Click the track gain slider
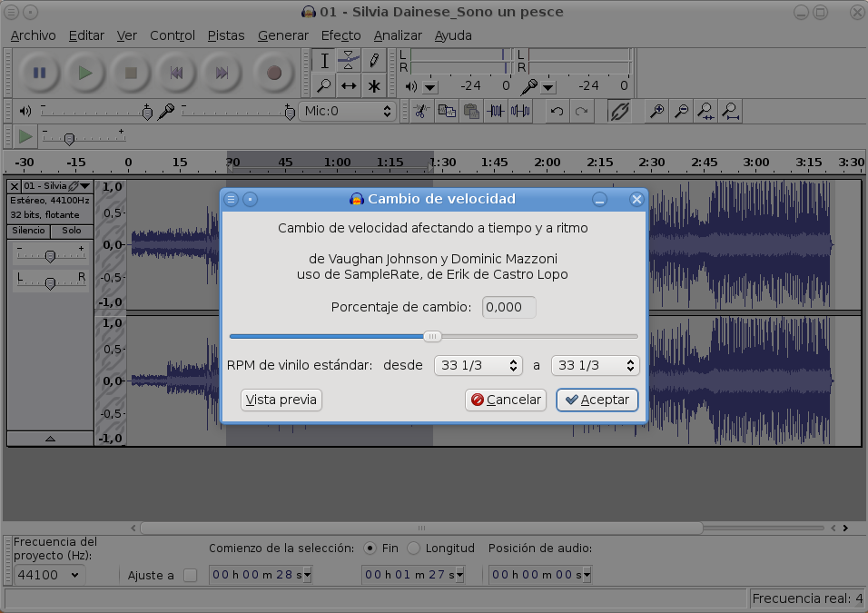Viewport: 868px width, 613px height. click(50, 255)
